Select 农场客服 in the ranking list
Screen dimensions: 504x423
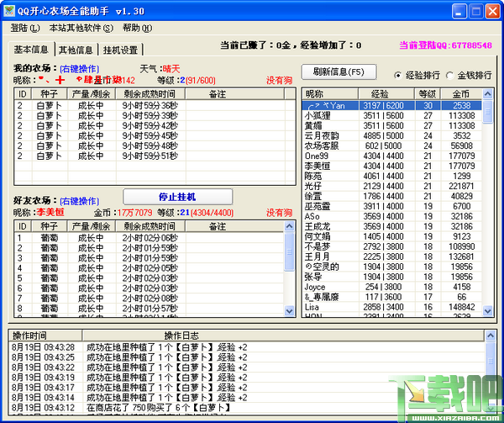point(391,145)
